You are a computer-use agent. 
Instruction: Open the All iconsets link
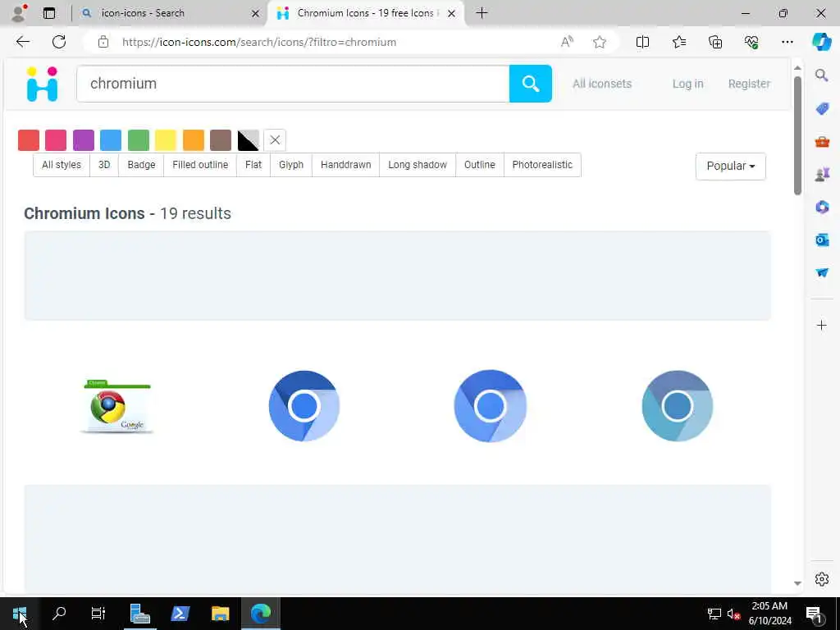click(602, 84)
